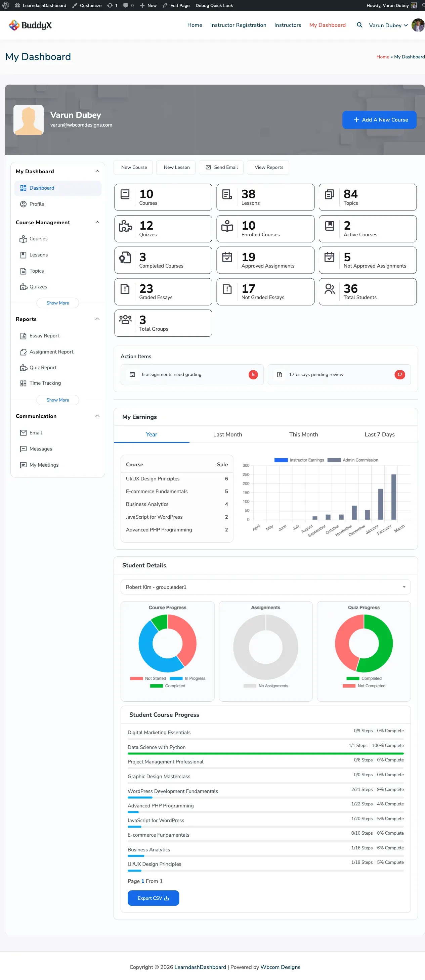Toggle Not Started legend in Course Progress

pos(136,678)
